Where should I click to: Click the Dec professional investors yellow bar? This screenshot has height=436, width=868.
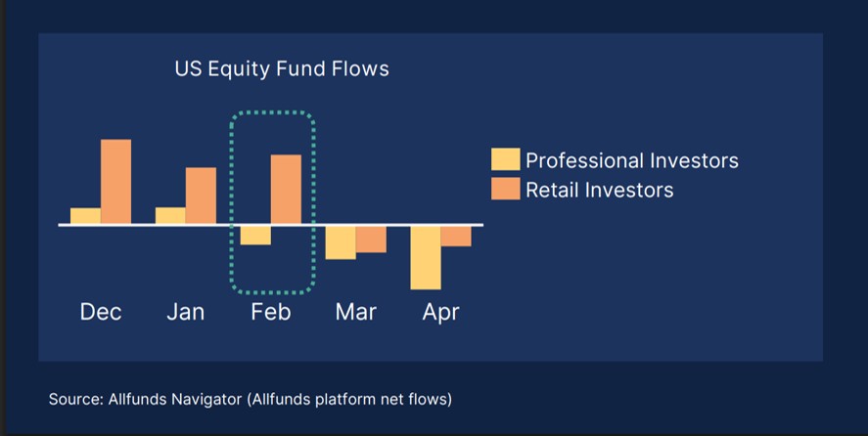[86, 216]
